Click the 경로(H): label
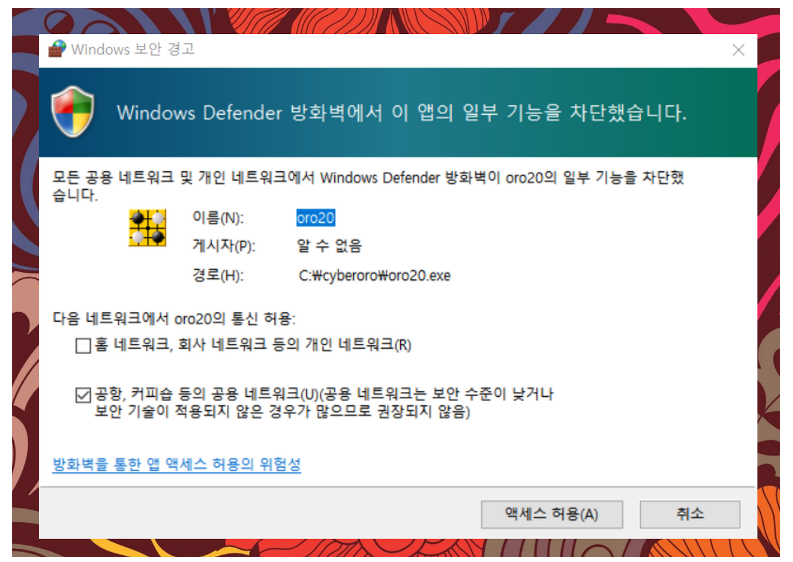This screenshot has height=562, width=793. [218, 276]
